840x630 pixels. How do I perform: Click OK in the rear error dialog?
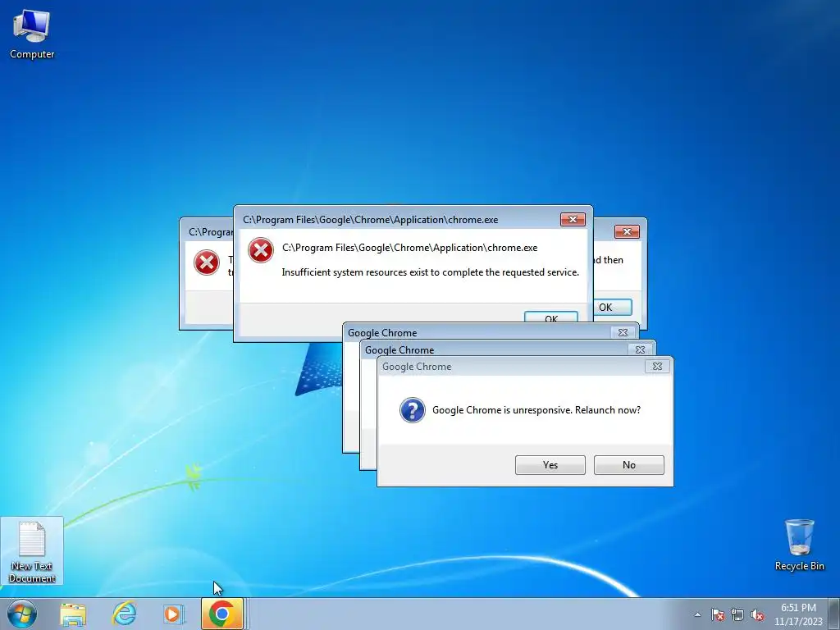[612, 307]
